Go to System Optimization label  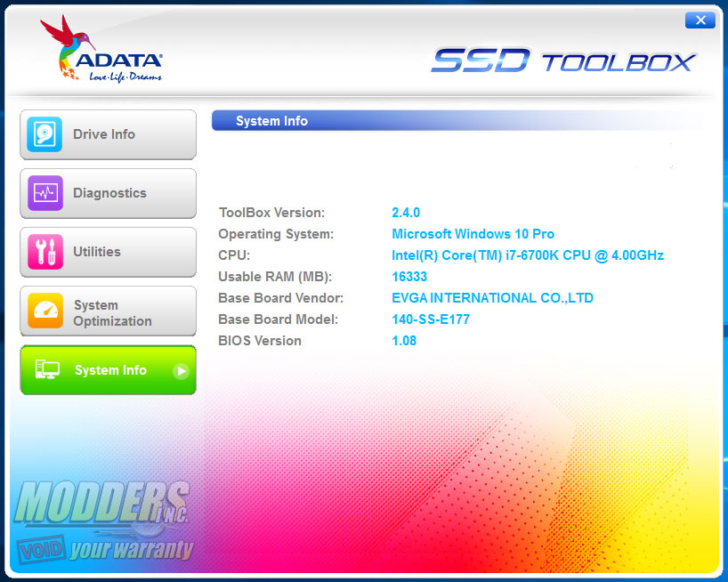point(112,313)
